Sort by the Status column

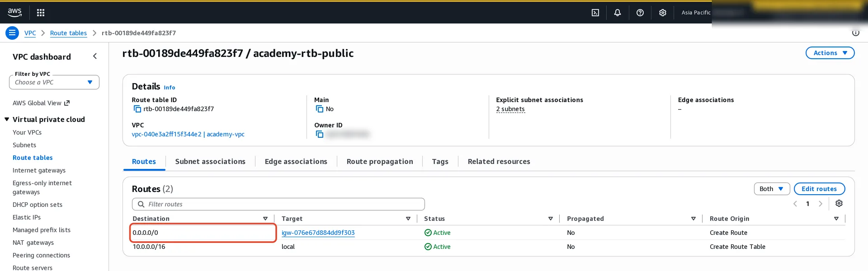click(551, 219)
